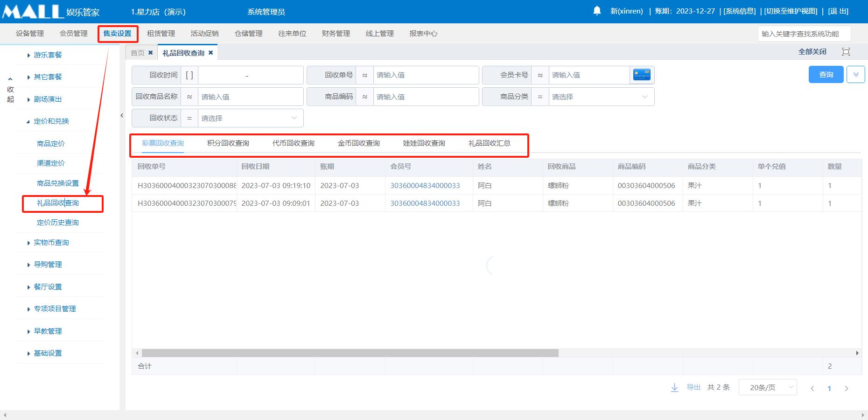Image resolution: width=868 pixels, height=420 pixels.
Task: Select 商品定价 in sidebar
Action: click(51, 144)
